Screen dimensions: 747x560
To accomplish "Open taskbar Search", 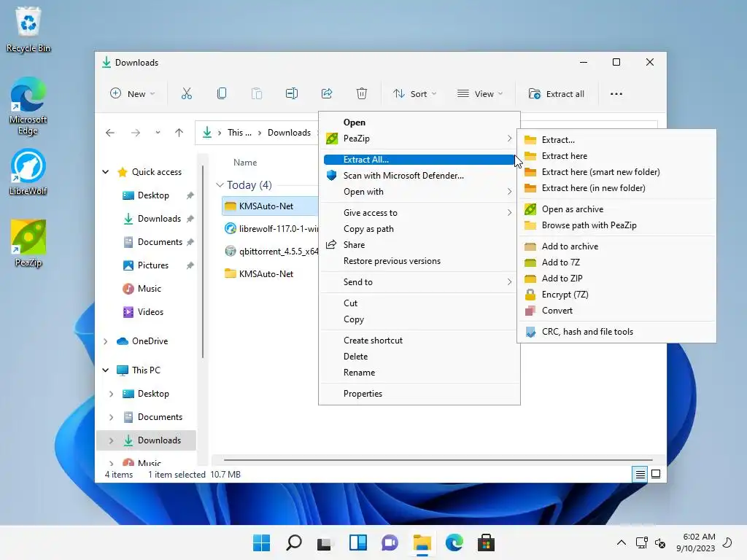I will point(293,542).
